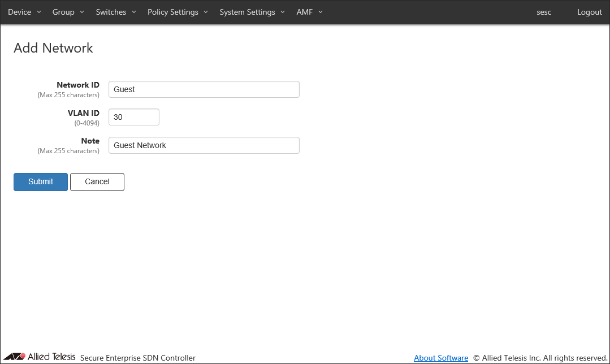
Task: Click the VLAN ID label
Action: click(84, 113)
